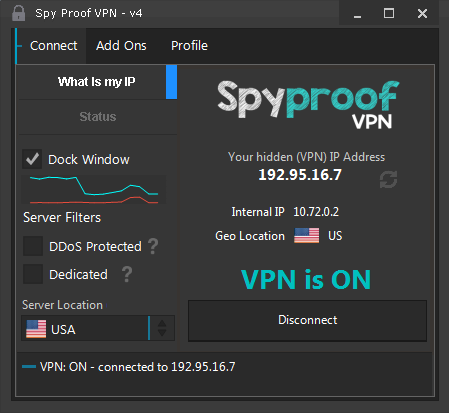Uncheck the Dock Window checkbox
This screenshot has width=449, height=413.
tap(32, 159)
